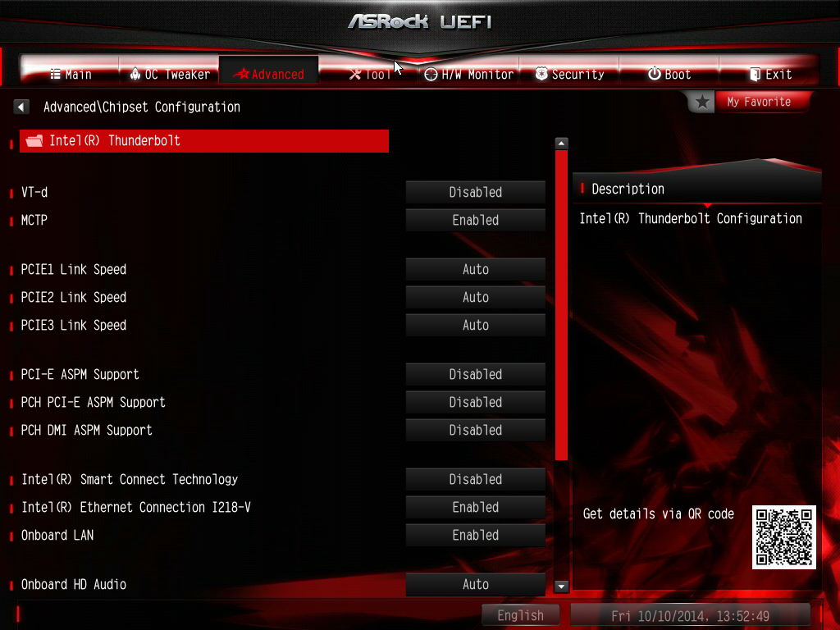Click the scrollbar up arrow

coord(561,143)
